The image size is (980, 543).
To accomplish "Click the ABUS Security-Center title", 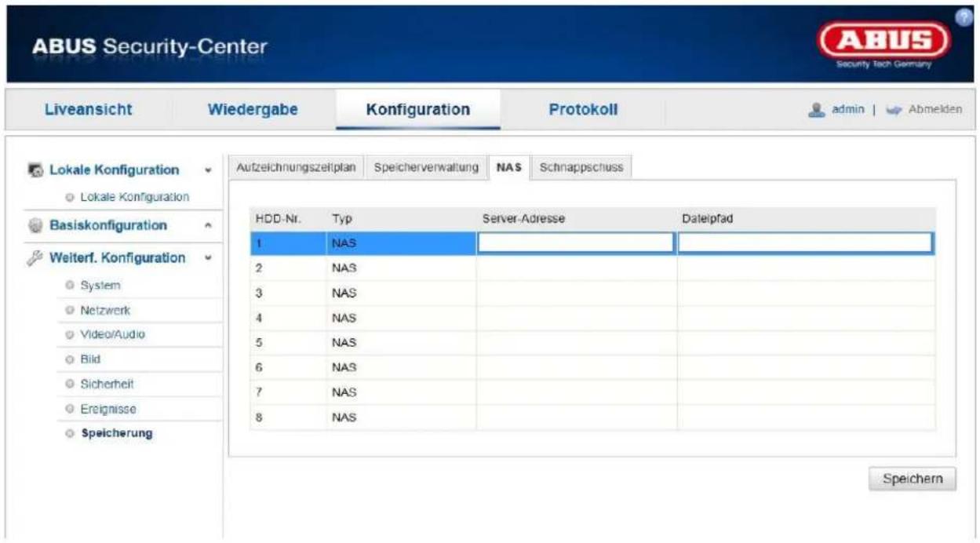I will coord(151,47).
